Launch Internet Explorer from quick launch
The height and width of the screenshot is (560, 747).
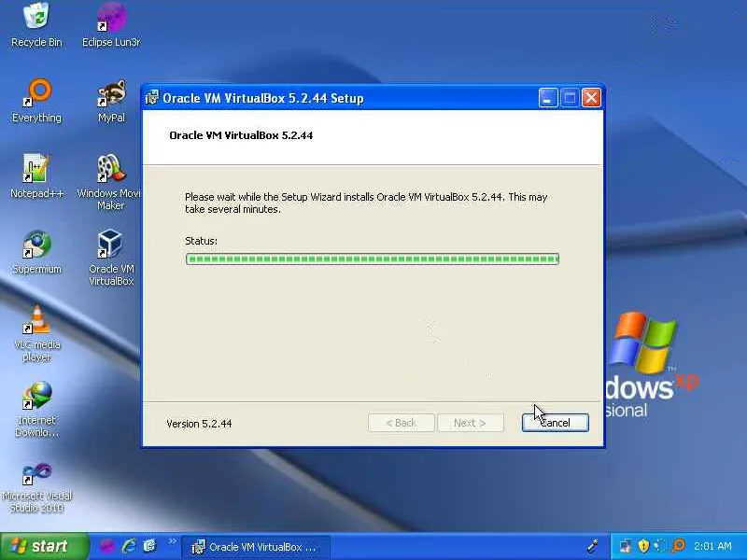(x=129, y=546)
